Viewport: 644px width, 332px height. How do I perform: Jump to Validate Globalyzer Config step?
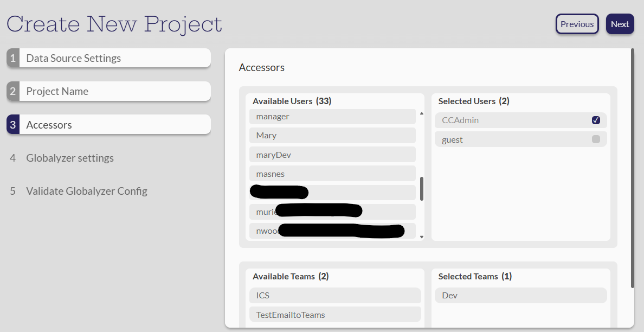tap(86, 191)
